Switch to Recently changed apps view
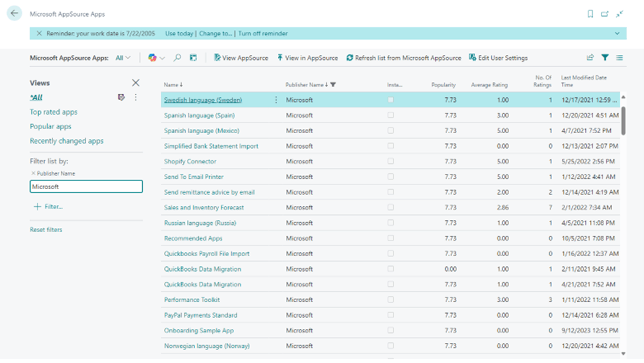Viewport: 644px width, 363px height. [67, 141]
